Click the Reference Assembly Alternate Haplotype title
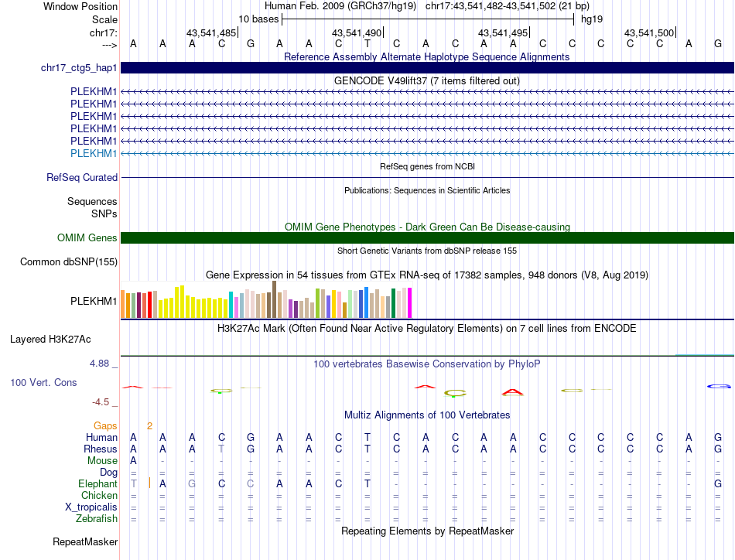 [427, 56]
